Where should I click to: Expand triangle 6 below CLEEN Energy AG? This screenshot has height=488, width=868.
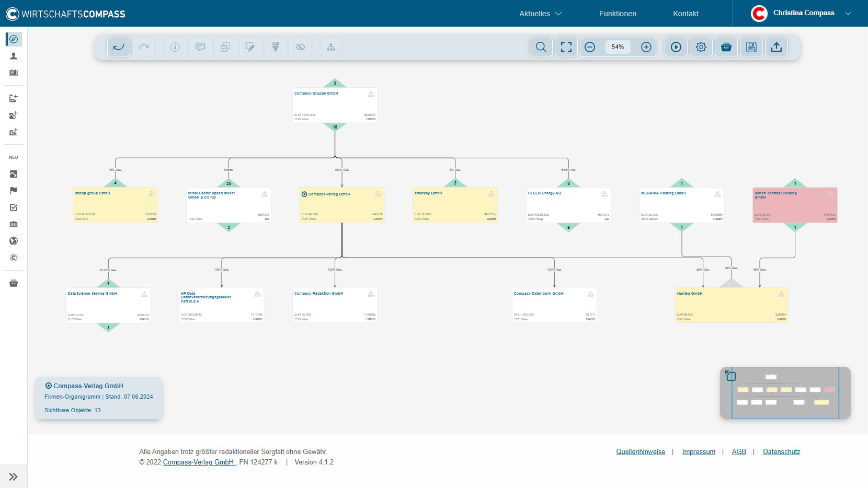pyautogui.click(x=568, y=227)
